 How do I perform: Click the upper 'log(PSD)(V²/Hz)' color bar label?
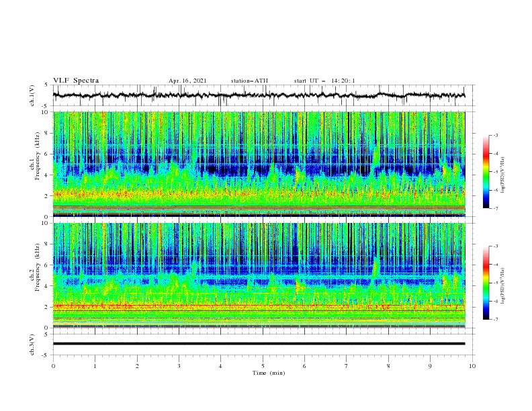point(503,175)
